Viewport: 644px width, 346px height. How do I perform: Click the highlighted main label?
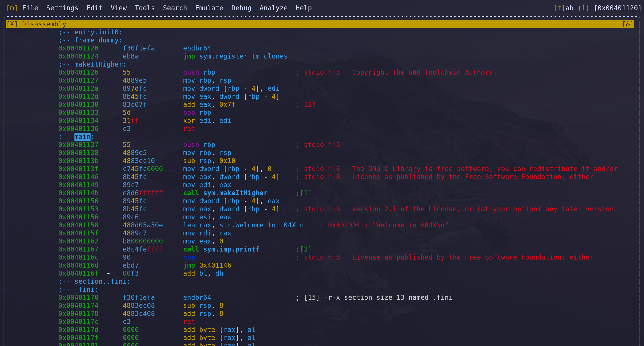point(82,137)
